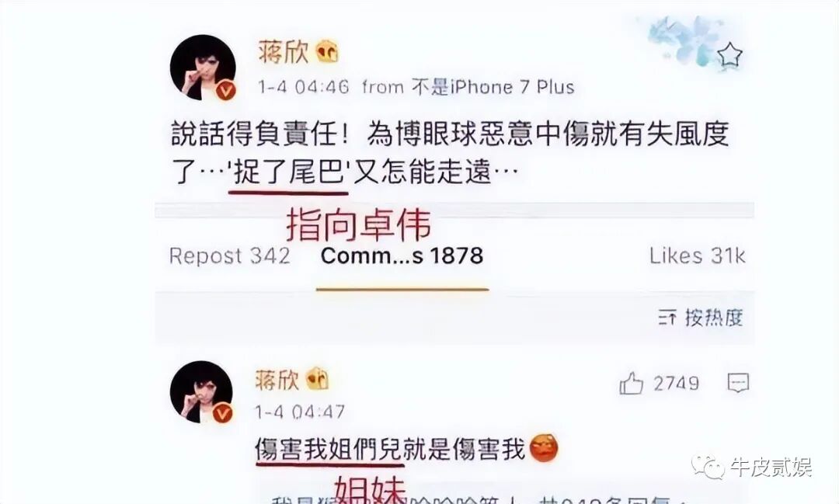The image size is (839, 504).
Task: Click the angry emoji in the comment
Action: point(544,448)
